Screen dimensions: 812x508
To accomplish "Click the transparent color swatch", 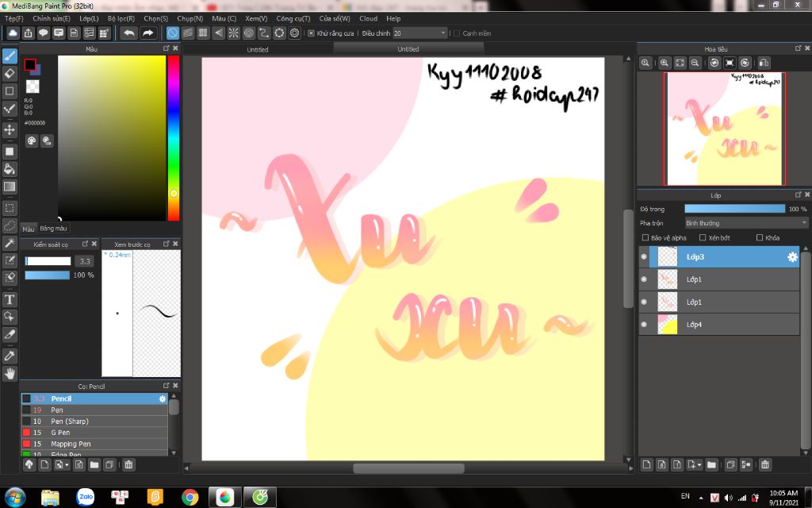I will 33,86.
